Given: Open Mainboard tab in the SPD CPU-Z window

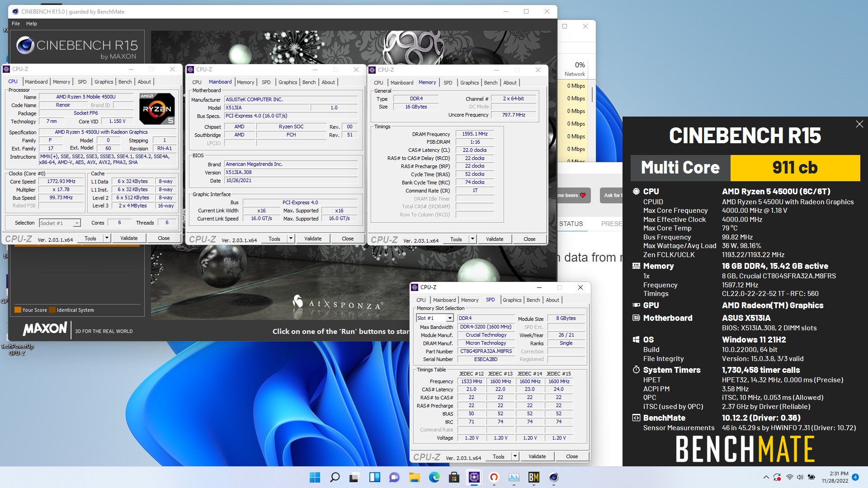Looking at the screenshot, I should coord(444,300).
